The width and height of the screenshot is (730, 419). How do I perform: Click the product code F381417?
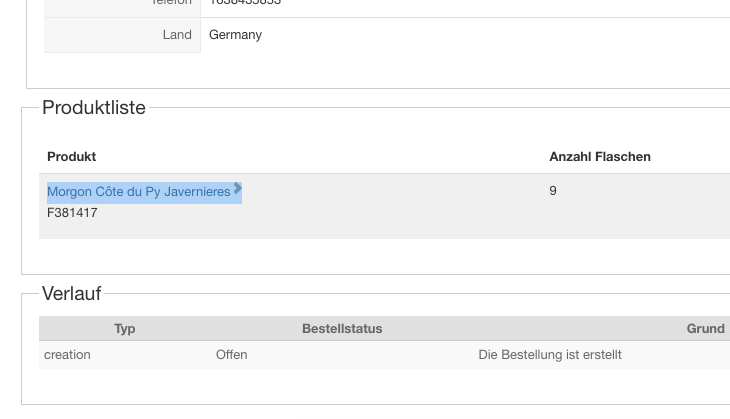72,213
